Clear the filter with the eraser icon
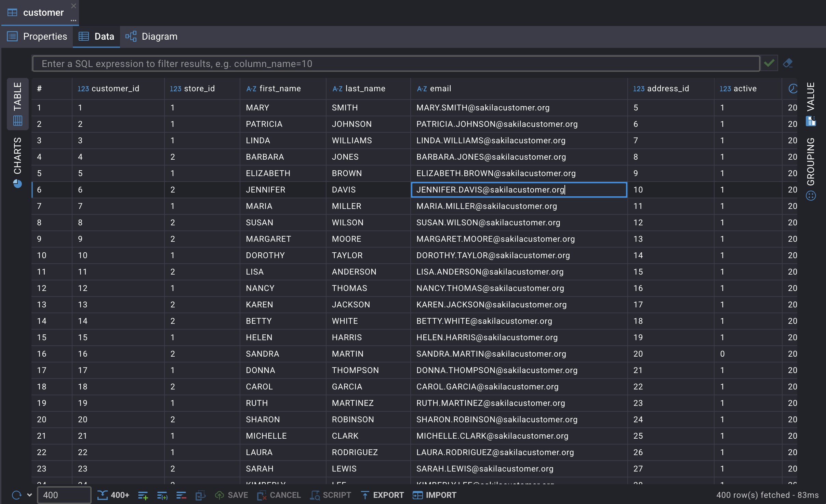 pyautogui.click(x=788, y=63)
